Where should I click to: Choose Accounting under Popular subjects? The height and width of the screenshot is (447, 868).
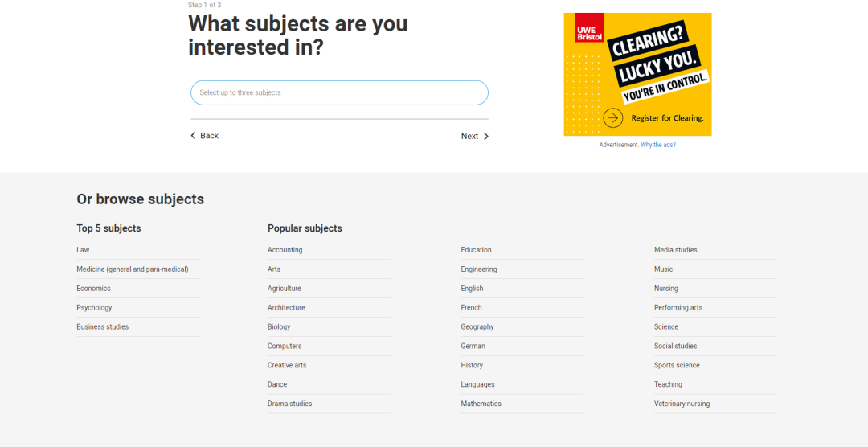click(285, 250)
